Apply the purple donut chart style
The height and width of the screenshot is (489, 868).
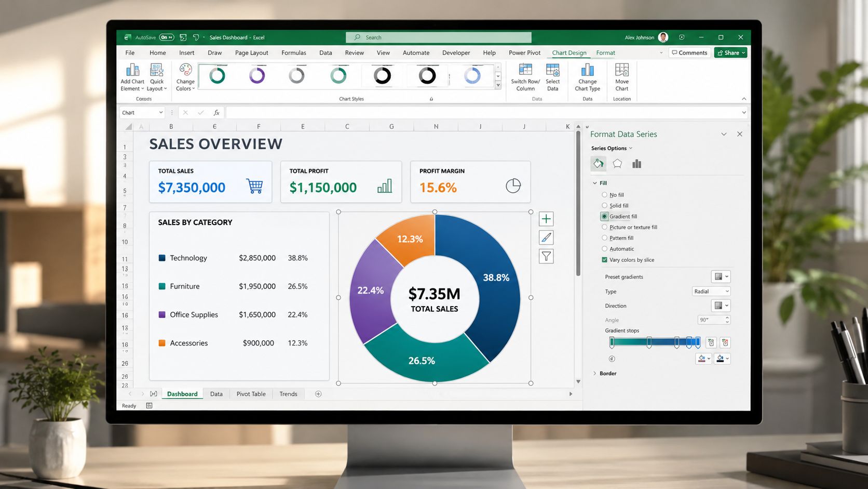click(x=257, y=76)
